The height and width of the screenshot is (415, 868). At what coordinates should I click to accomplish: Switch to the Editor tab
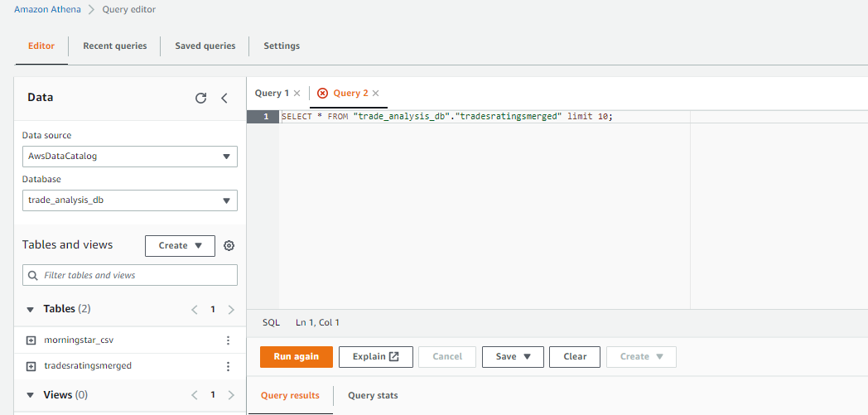pyautogui.click(x=41, y=46)
